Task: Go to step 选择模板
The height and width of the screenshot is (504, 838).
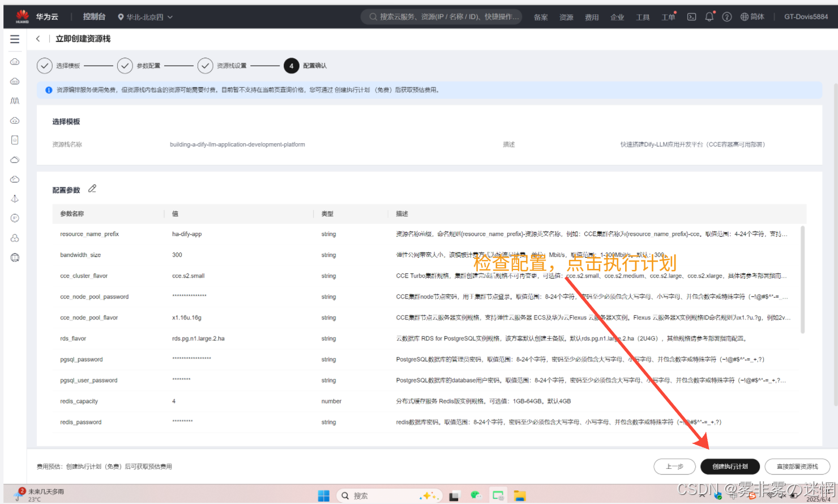Action: click(59, 66)
